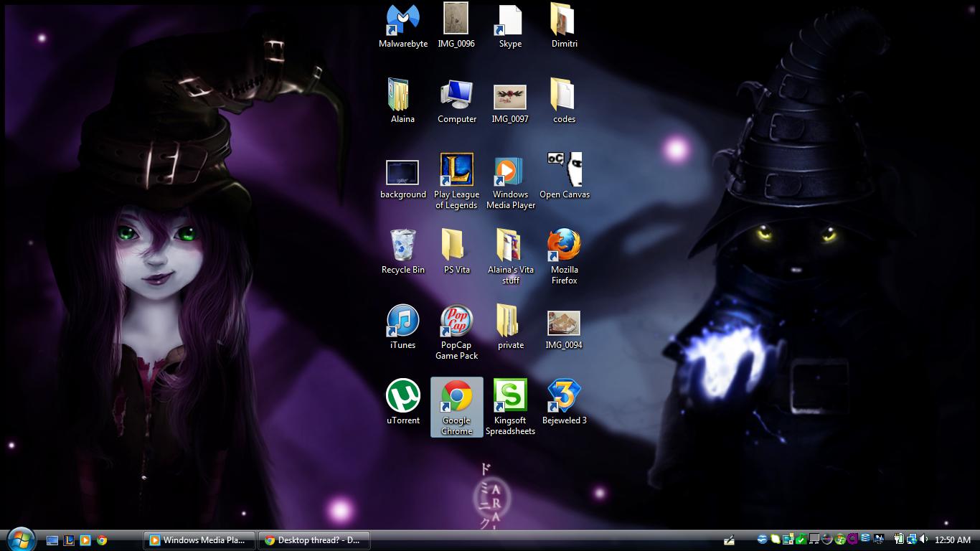Open the PopCap Game Pack shortcut

456,331
